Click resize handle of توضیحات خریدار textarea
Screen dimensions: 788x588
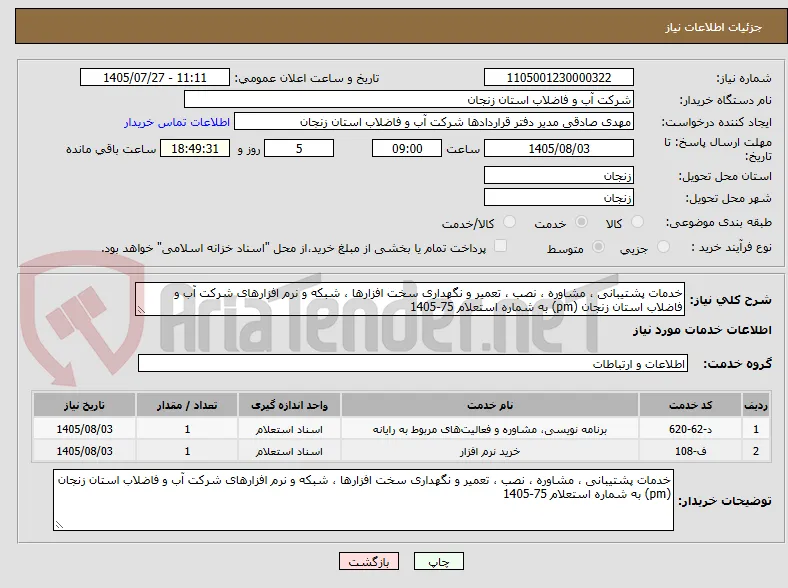point(59,525)
